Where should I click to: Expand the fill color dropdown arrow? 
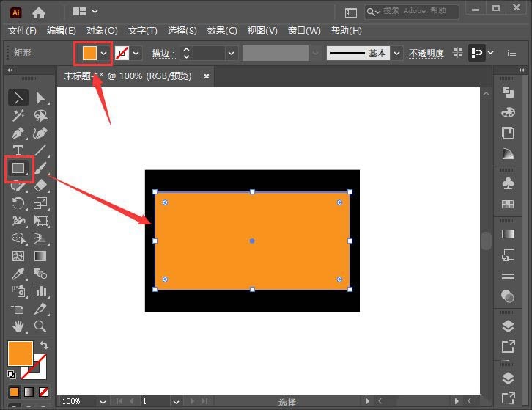104,53
